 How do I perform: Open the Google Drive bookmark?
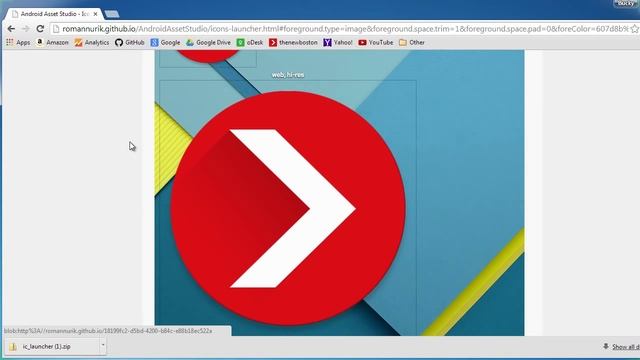208,42
